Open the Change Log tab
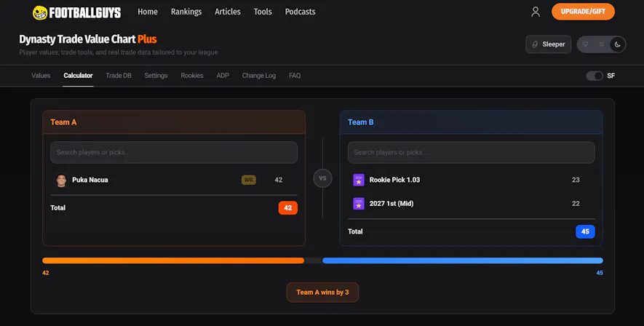 click(x=259, y=76)
